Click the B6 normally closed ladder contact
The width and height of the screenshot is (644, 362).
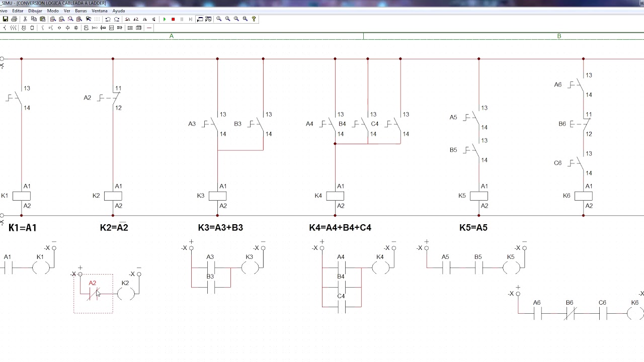[x=570, y=313]
